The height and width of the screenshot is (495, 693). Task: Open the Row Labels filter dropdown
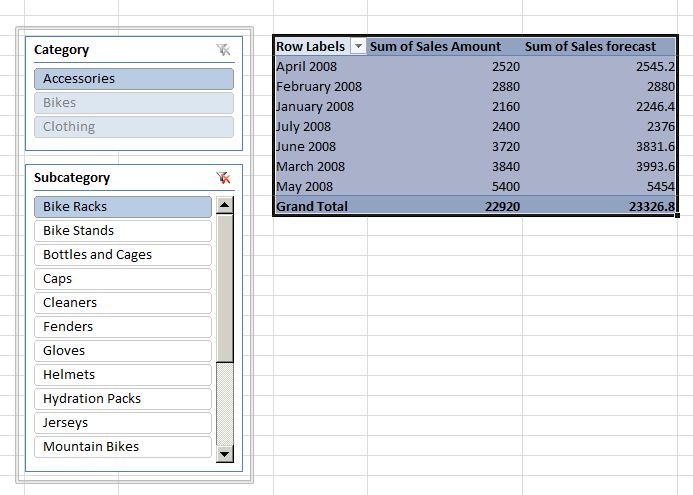point(358,46)
